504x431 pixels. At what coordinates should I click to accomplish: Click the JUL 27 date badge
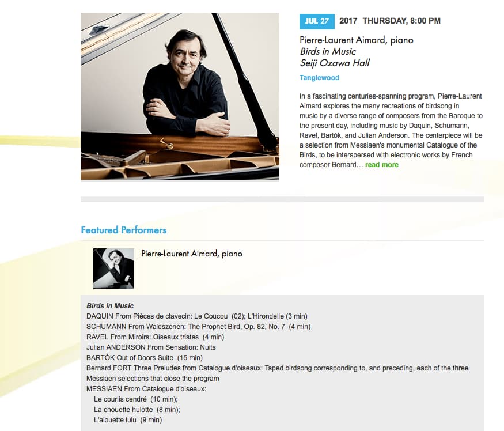[x=316, y=21]
